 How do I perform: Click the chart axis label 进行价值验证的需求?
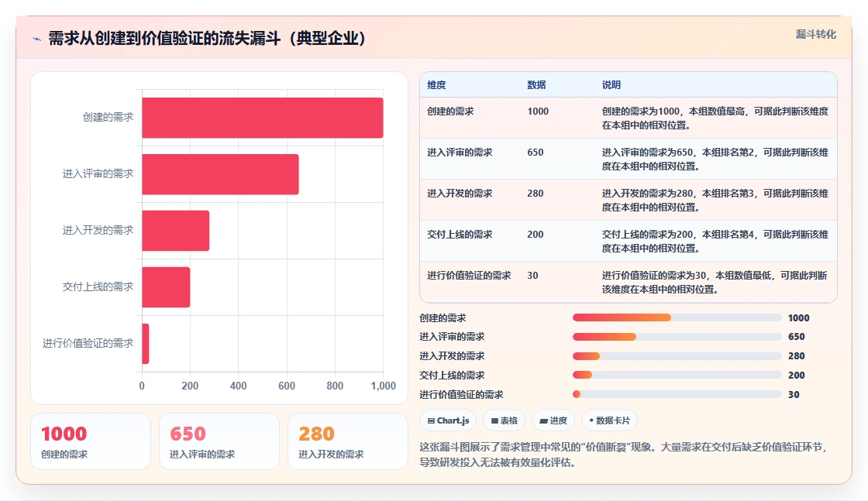[x=88, y=343]
